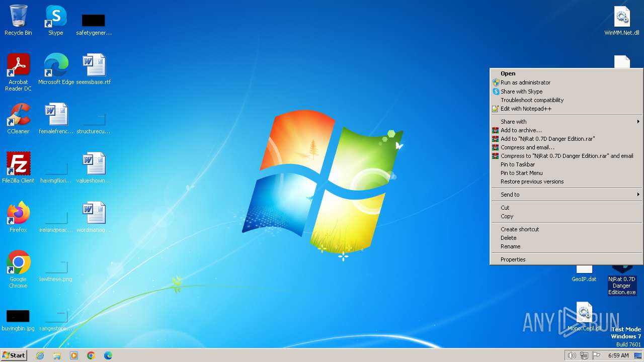Select the wordmanag... Word document

coord(94,217)
